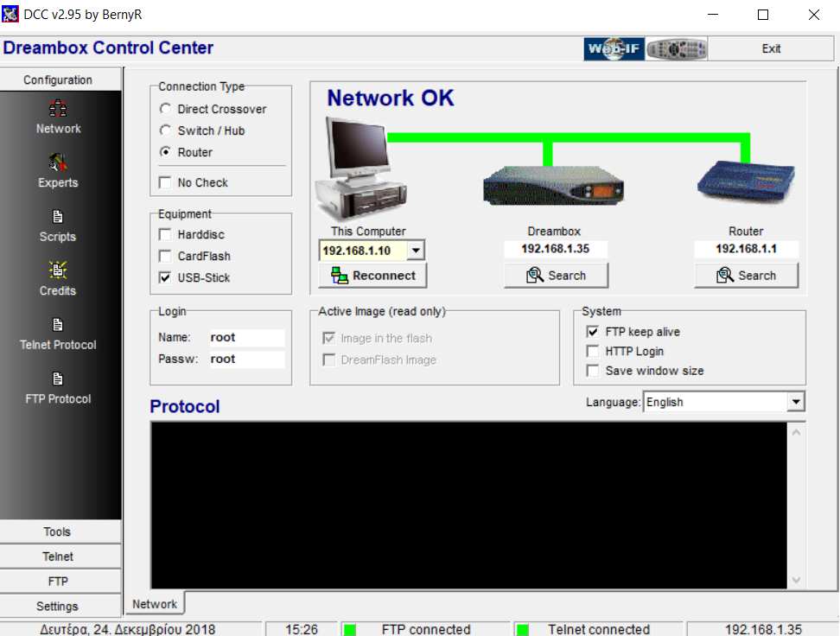The height and width of the screenshot is (636, 840).
Task: Click the Dreambox receiver image
Action: [553, 186]
